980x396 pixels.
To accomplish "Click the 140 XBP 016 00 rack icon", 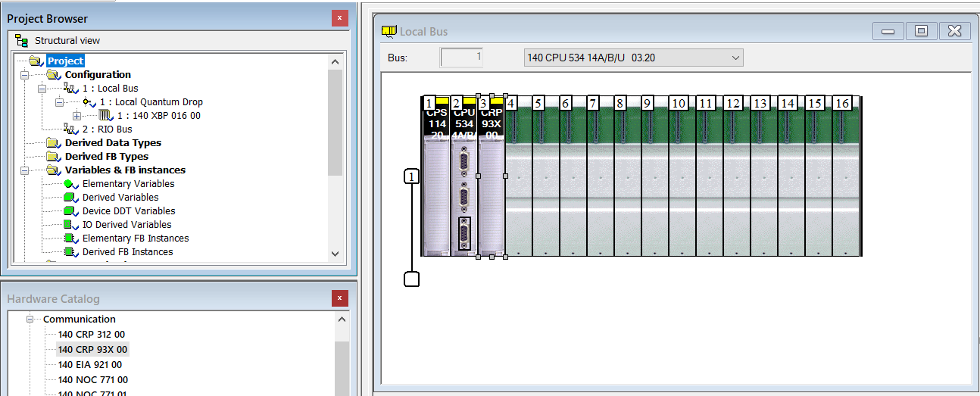I will [x=107, y=116].
